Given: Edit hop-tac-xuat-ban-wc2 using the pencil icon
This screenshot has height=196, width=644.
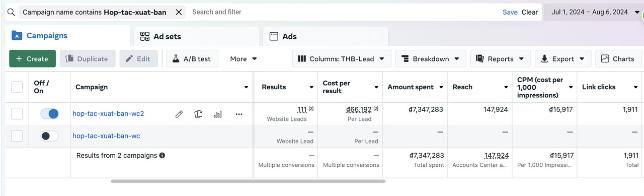Looking at the screenshot, I should 179,114.
